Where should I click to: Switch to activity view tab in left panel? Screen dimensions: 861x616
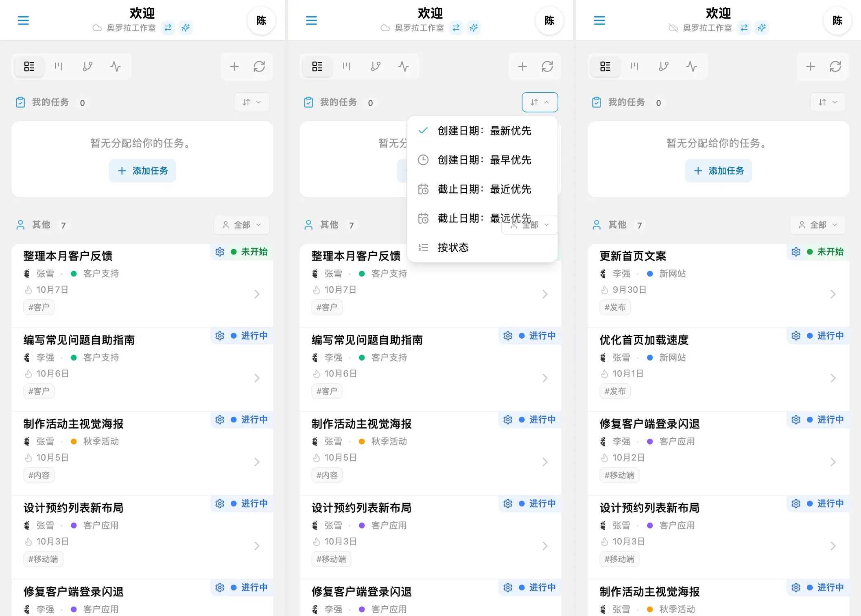point(116,66)
